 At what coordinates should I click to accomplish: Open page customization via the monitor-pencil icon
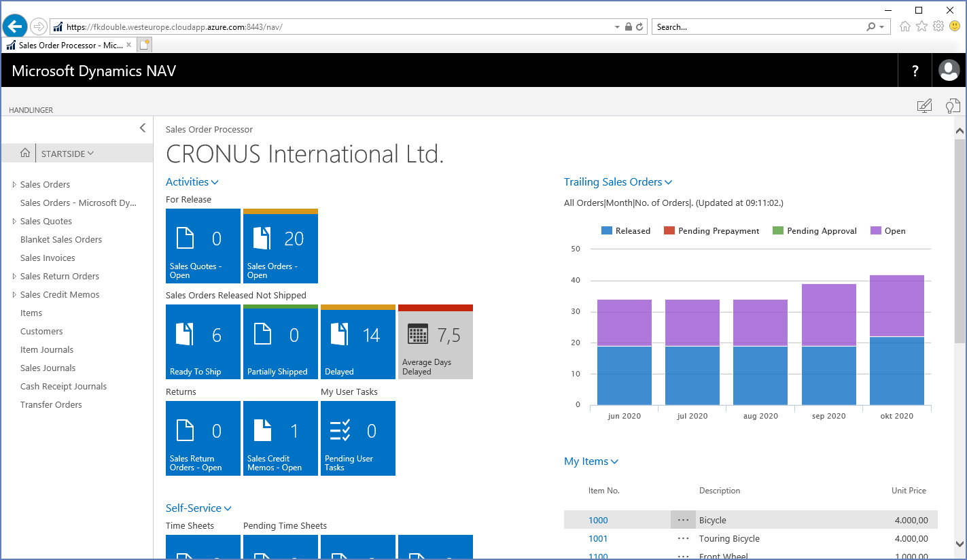(925, 106)
